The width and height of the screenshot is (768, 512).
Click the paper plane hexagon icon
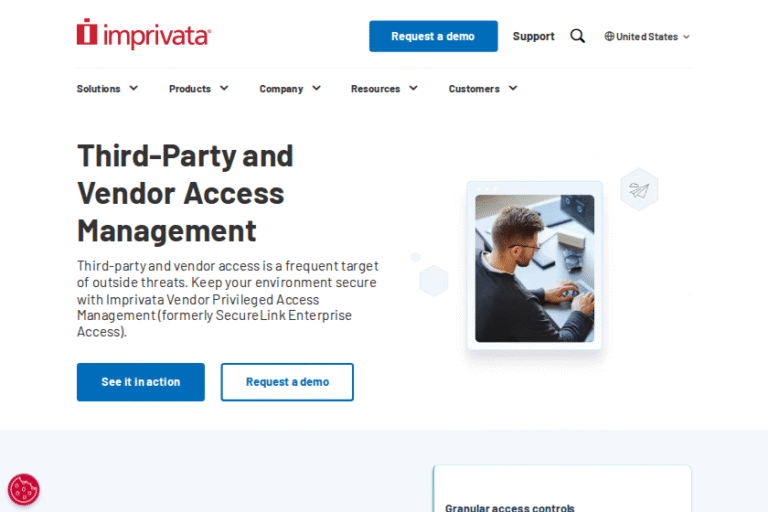pos(639,190)
